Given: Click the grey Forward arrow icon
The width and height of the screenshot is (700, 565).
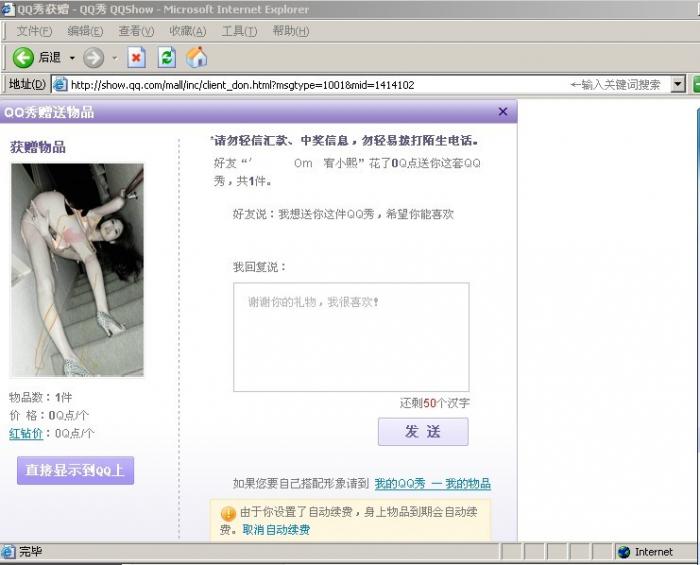Looking at the screenshot, I should point(93,58).
